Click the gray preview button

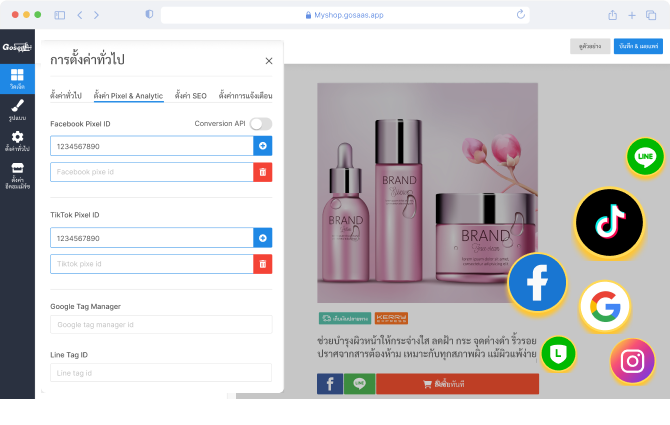click(x=590, y=46)
